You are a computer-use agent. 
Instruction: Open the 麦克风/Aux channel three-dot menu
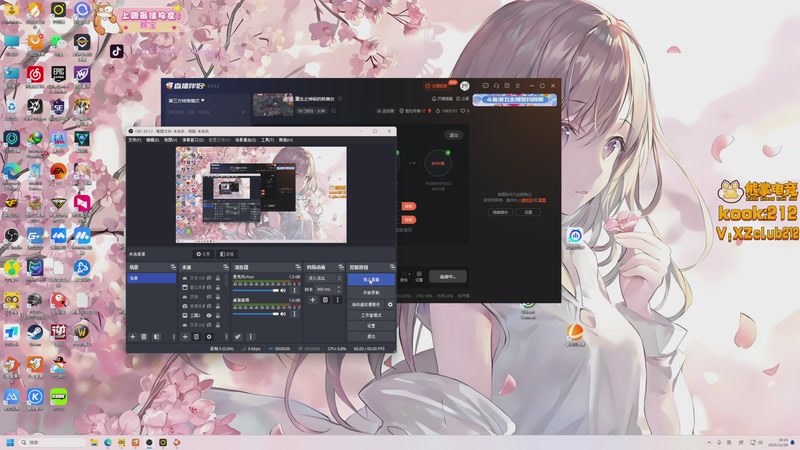(294, 290)
